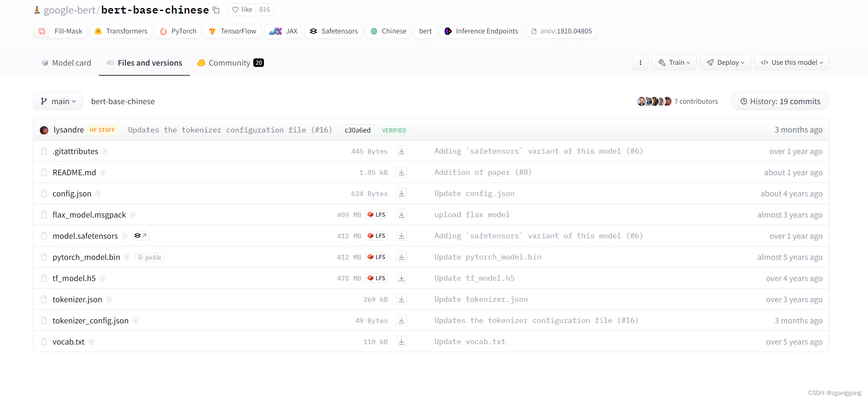868x400 pixels.
Task: Expand the Use this model dropdown
Action: click(792, 63)
